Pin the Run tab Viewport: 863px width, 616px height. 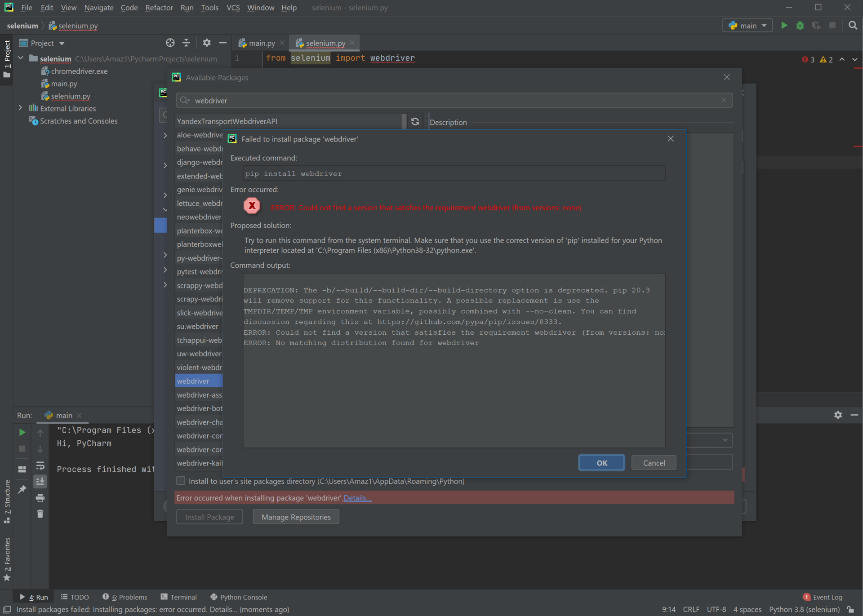click(x=22, y=489)
